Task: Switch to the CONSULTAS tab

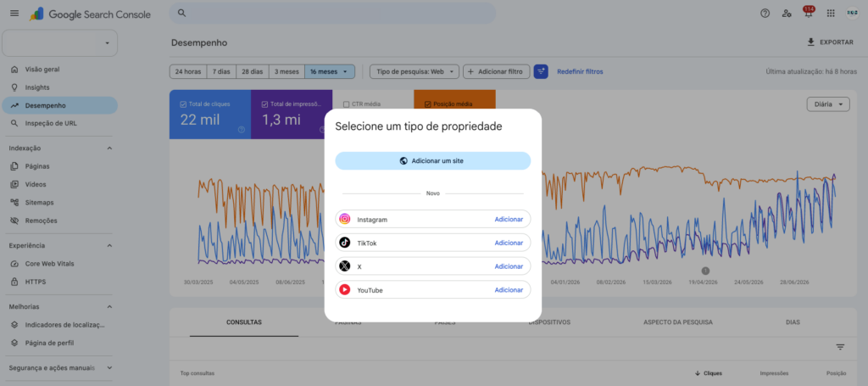Action: tap(244, 322)
